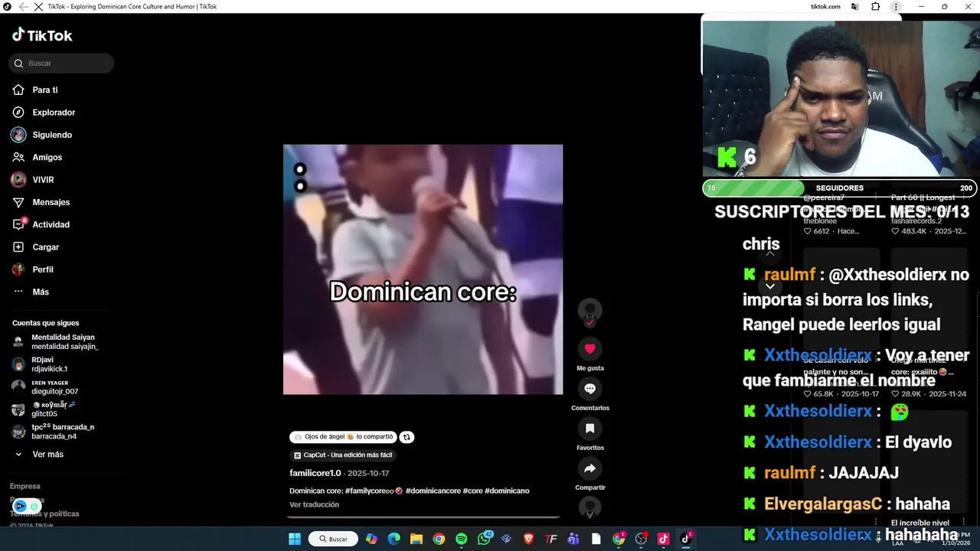Open WhatsApp from taskbar
The image size is (980, 551).
pyautogui.click(x=484, y=539)
